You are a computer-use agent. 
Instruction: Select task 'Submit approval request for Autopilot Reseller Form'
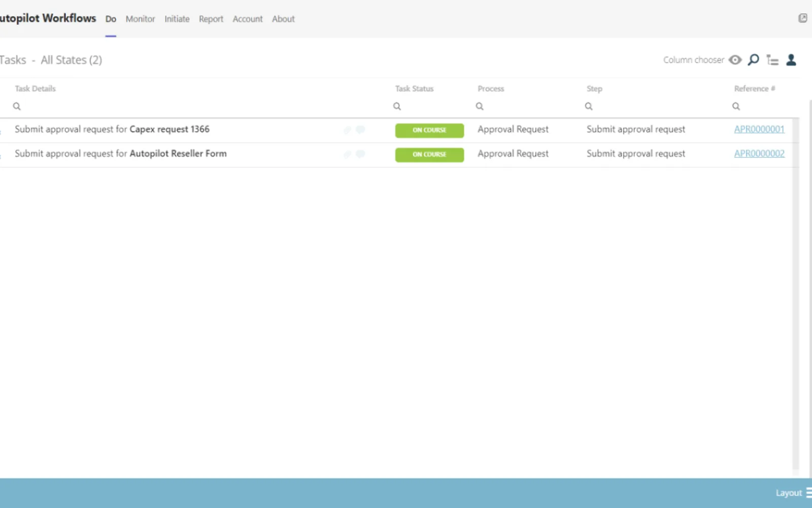(x=120, y=153)
